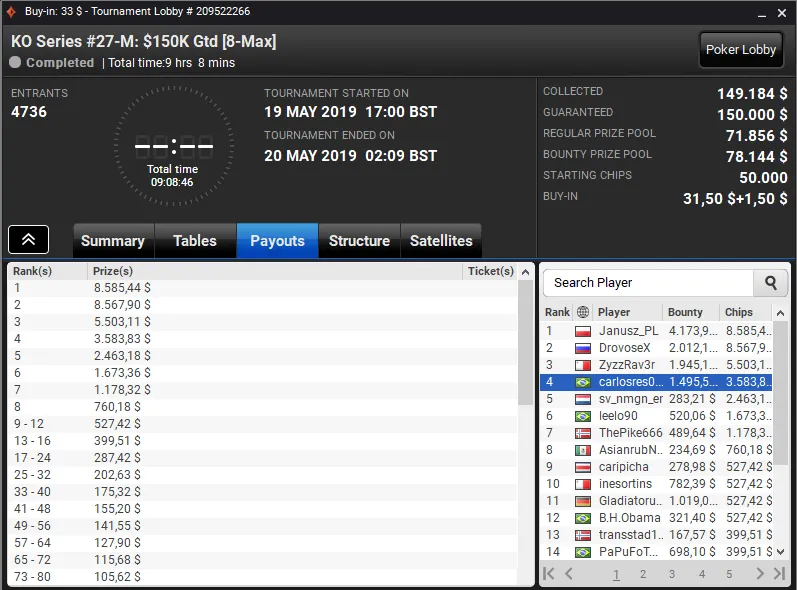797x590 pixels.
Task: Open the Poker Lobby
Action: (741, 50)
